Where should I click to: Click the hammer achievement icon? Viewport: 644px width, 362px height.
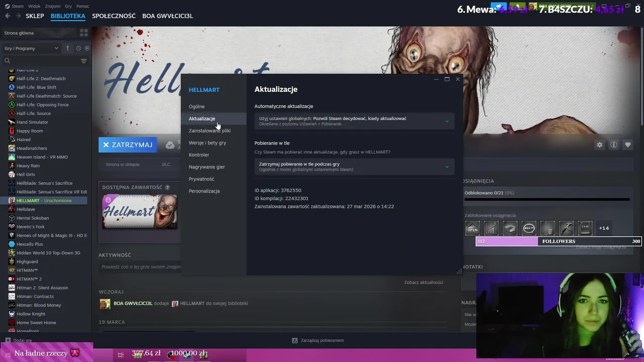[567, 228]
